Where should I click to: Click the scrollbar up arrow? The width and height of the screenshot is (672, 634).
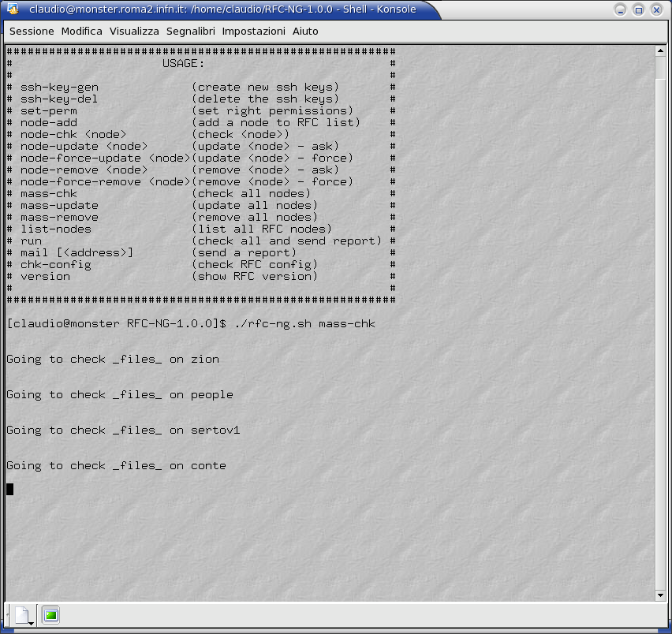point(660,51)
